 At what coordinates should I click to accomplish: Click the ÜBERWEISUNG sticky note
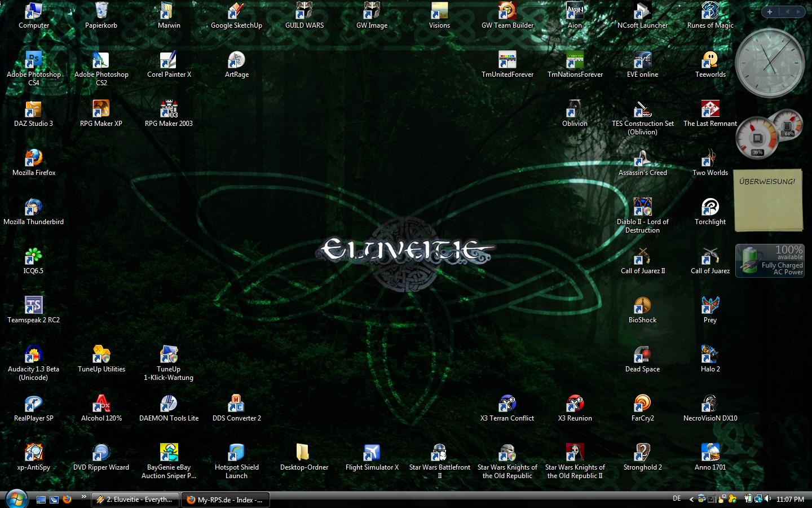point(769,200)
